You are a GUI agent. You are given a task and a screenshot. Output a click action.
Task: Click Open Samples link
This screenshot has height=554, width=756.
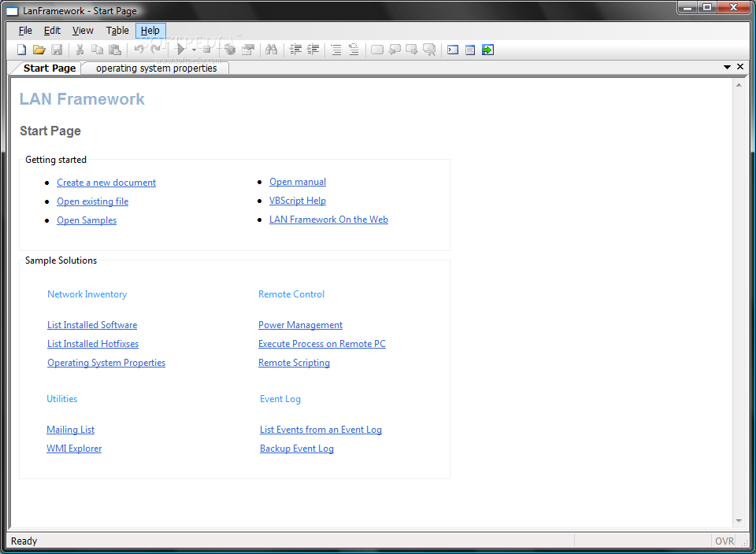click(x=87, y=220)
